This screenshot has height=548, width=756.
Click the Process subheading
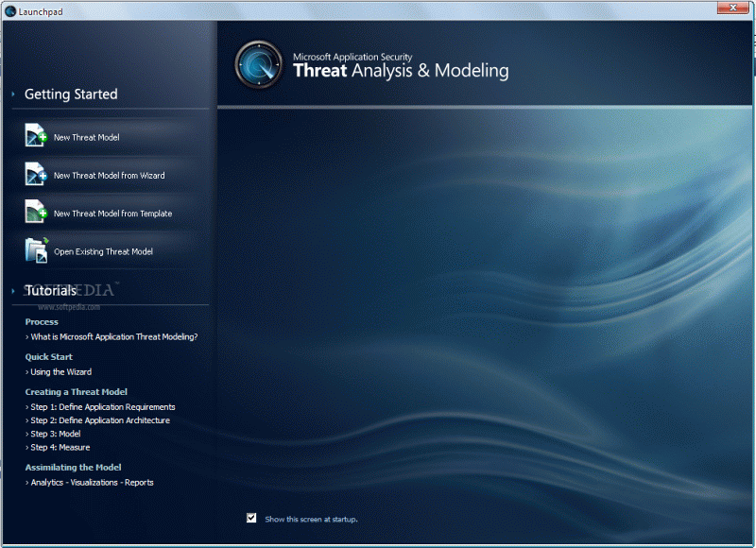pyautogui.click(x=42, y=322)
